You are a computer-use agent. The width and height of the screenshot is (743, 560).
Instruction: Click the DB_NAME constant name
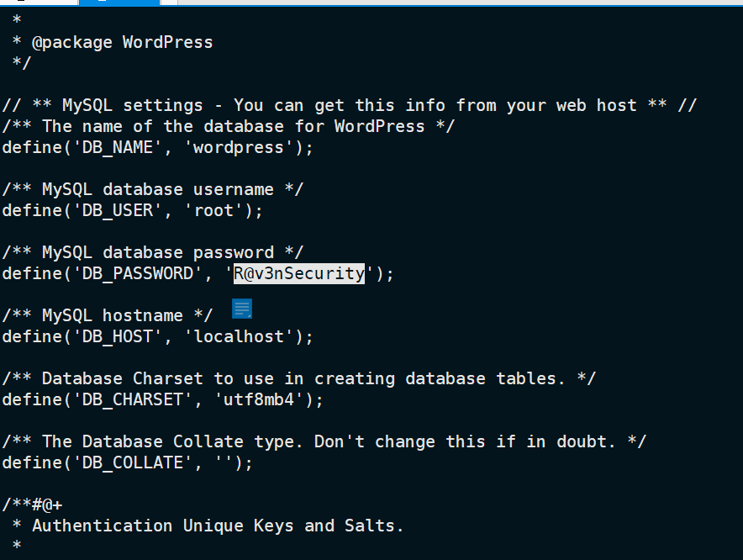(118, 147)
